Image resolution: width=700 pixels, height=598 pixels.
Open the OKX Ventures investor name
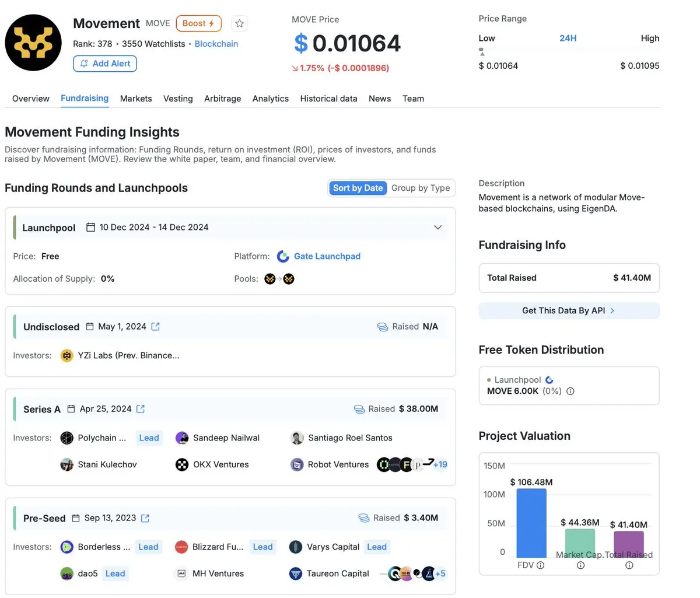tap(221, 465)
